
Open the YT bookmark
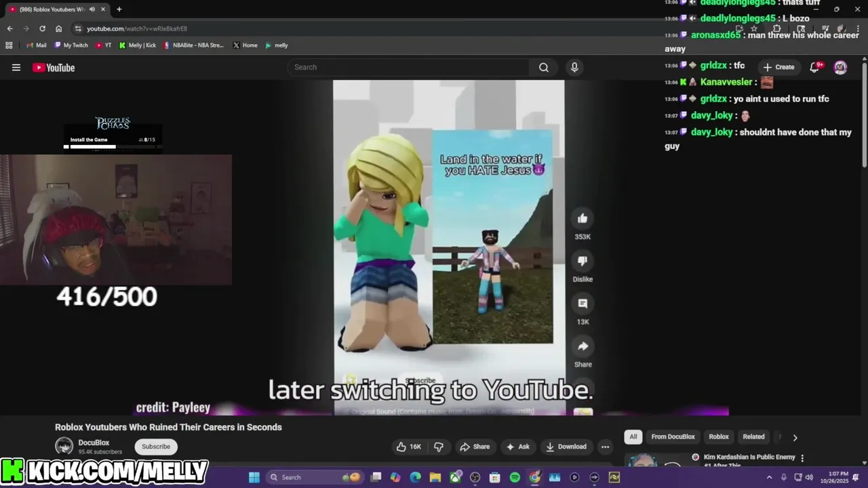click(x=104, y=45)
